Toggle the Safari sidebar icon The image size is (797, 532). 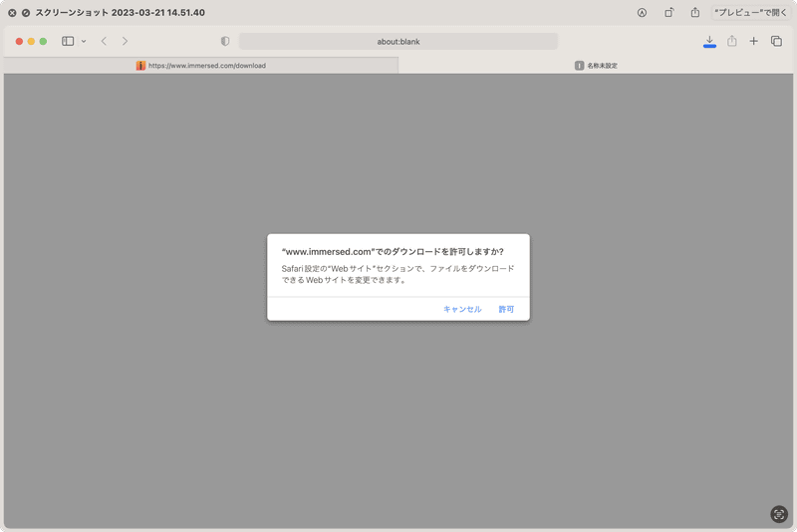coord(68,41)
